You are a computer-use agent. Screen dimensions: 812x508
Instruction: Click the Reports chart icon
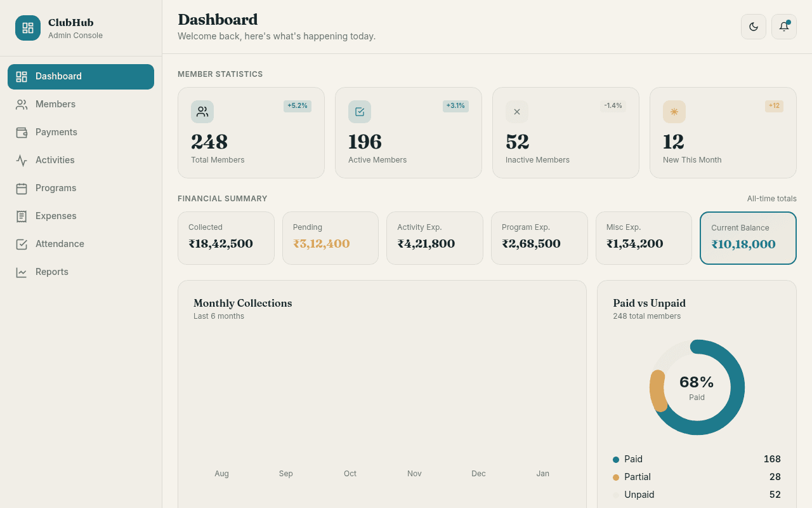(x=22, y=272)
